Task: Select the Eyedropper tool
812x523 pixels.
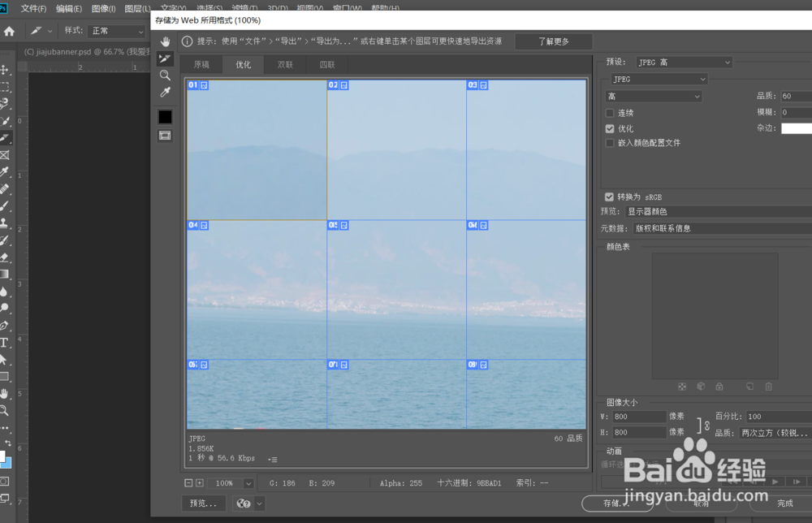Action: click(x=165, y=91)
